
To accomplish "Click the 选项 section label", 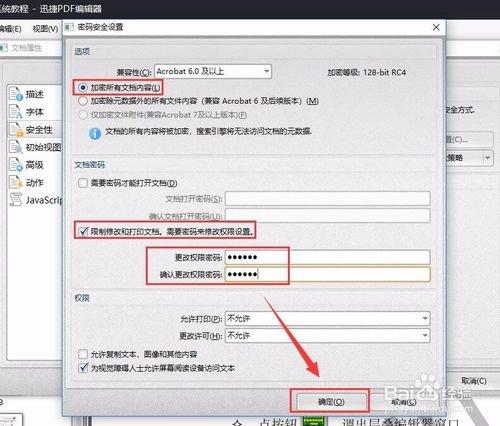I will 82,52.
